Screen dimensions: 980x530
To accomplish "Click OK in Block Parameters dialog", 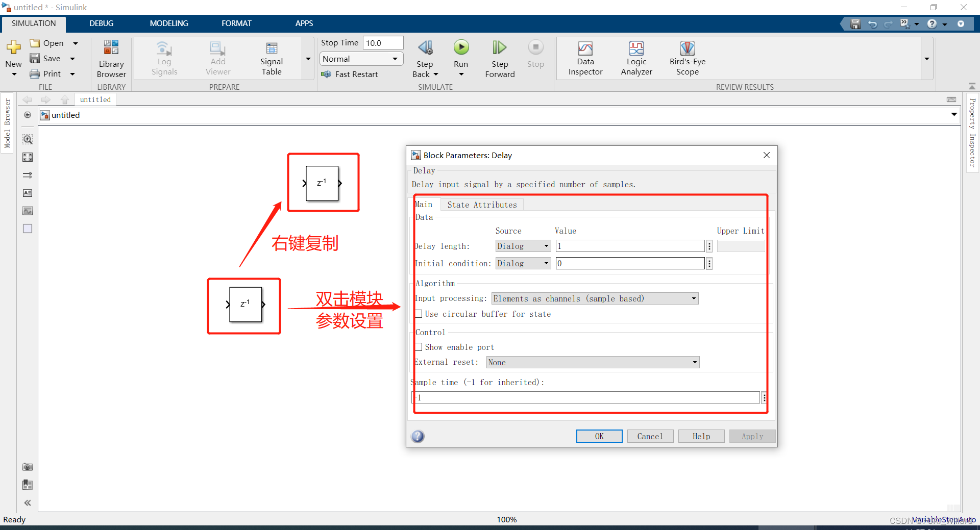I will point(599,436).
